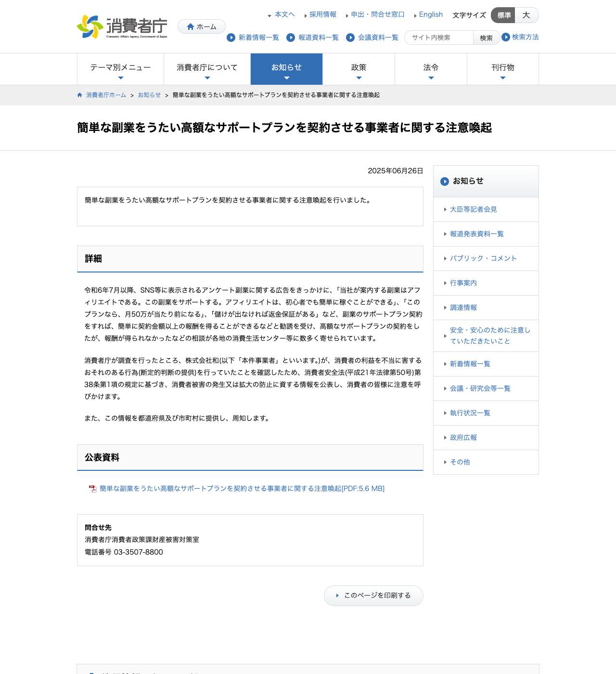Click the circle arrow icon beside 検索方法
616x674 pixels.
[x=506, y=37]
